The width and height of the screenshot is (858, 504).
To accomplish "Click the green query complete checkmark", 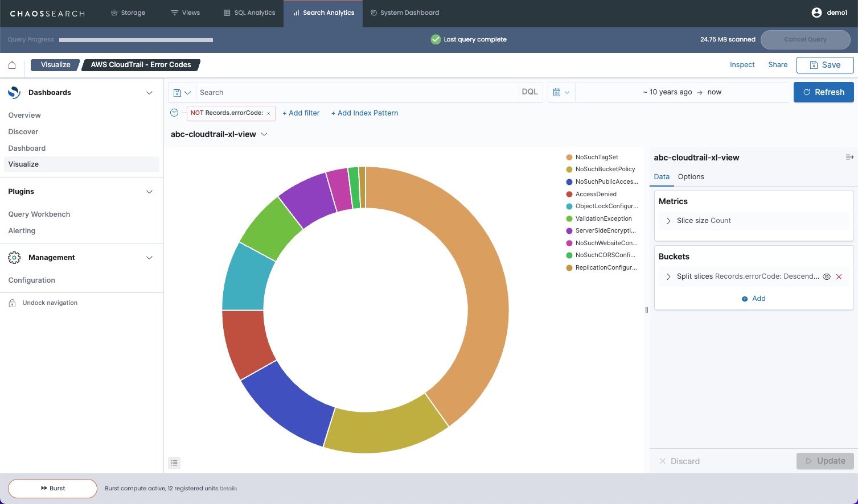I will [x=436, y=39].
